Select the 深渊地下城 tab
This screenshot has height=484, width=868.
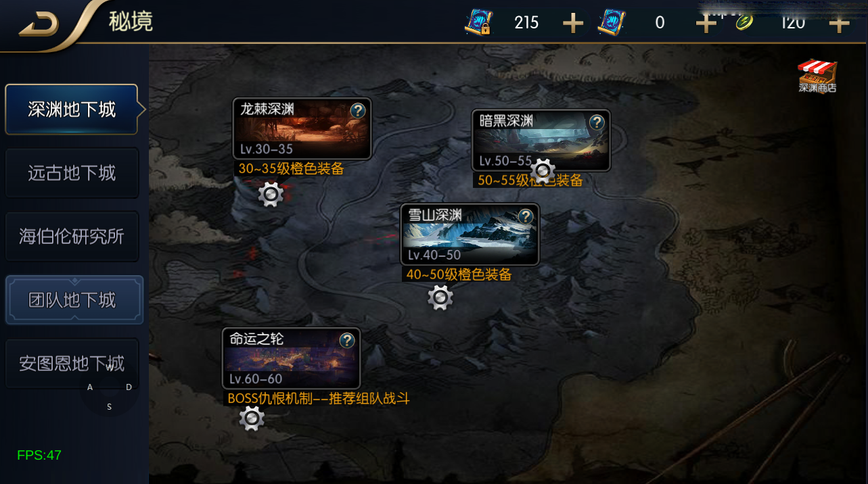pos(72,110)
